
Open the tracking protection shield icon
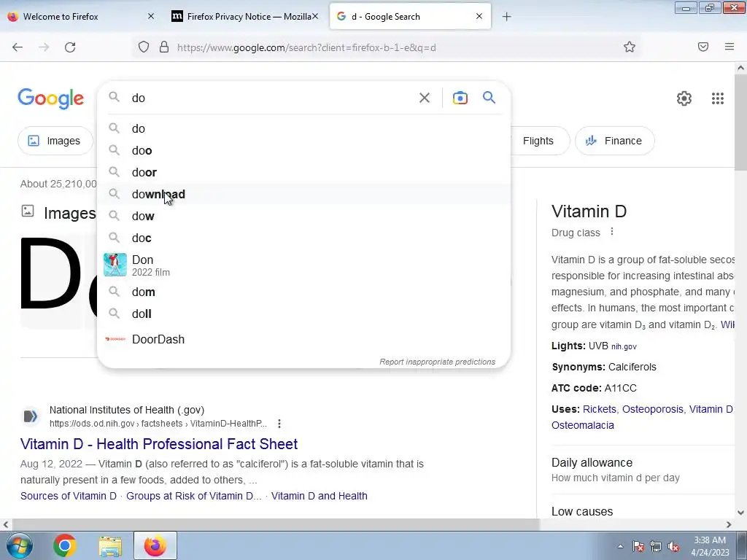(x=144, y=47)
